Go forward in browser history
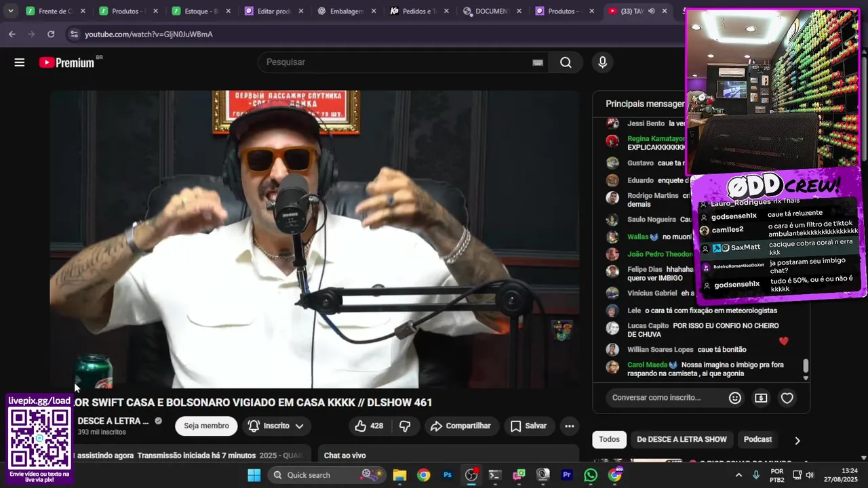Screen dimensions: 868x488 pos(31,34)
